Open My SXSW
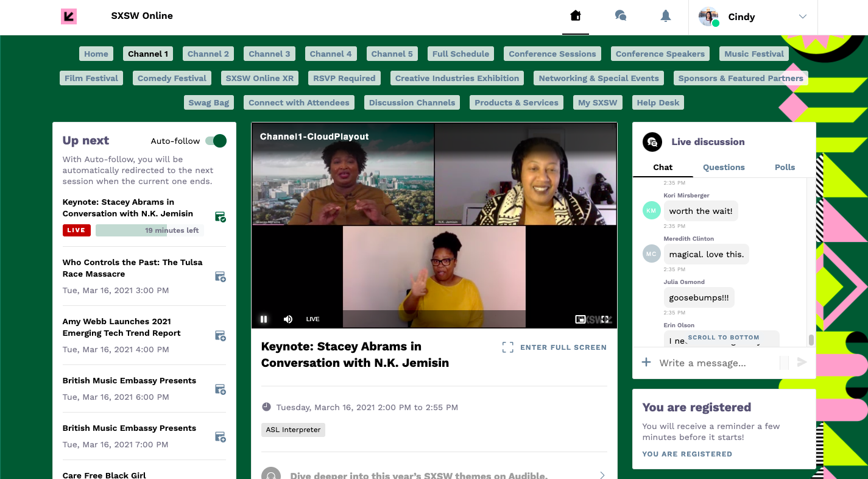The height and width of the screenshot is (479, 868). [x=598, y=102]
